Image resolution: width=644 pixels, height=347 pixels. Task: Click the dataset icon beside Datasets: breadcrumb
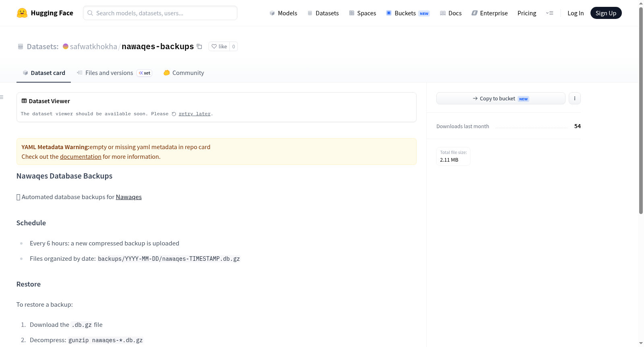(x=21, y=46)
